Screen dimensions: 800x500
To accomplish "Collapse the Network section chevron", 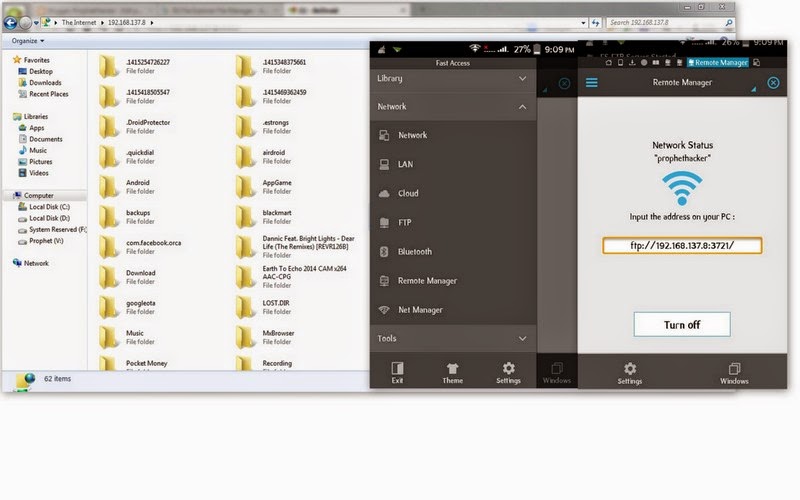I will (522, 107).
